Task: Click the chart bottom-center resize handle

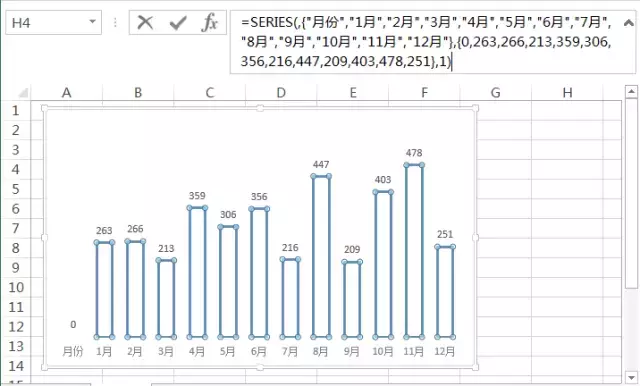Action: tap(260, 368)
